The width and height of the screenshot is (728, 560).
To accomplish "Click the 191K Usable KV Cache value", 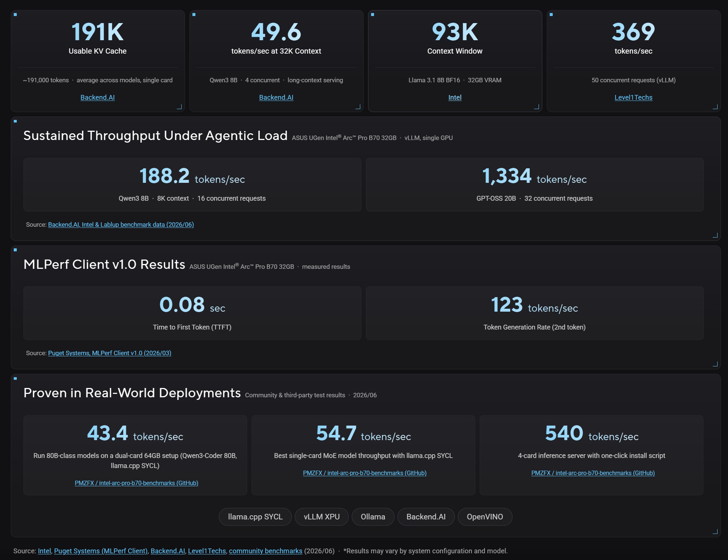I will coord(98,32).
